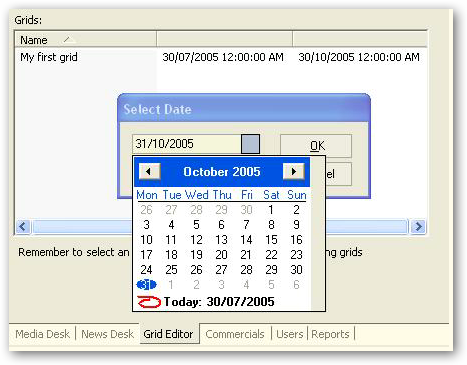Select highlighted day 31 in October
467x365 pixels.
pos(146,285)
